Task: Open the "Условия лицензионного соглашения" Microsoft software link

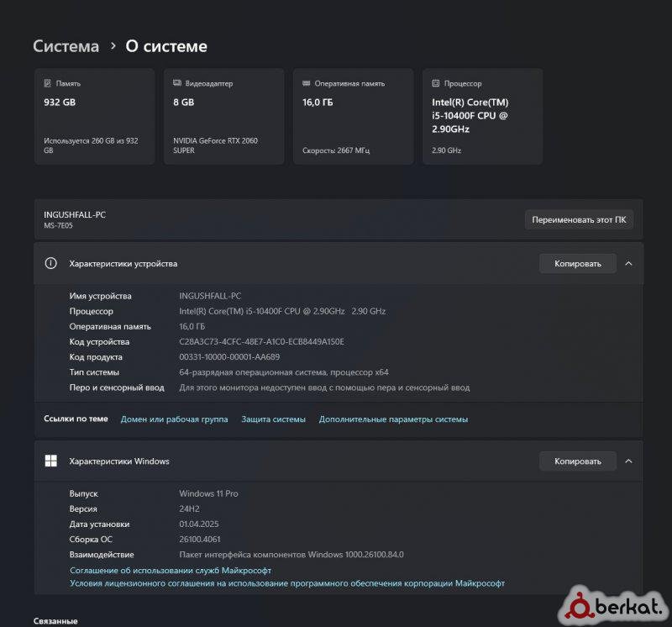Action: (x=287, y=583)
